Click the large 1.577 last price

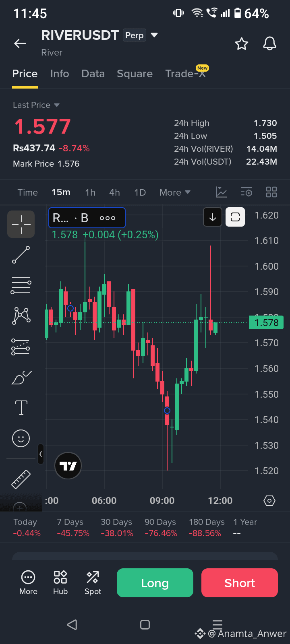click(x=43, y=126)
